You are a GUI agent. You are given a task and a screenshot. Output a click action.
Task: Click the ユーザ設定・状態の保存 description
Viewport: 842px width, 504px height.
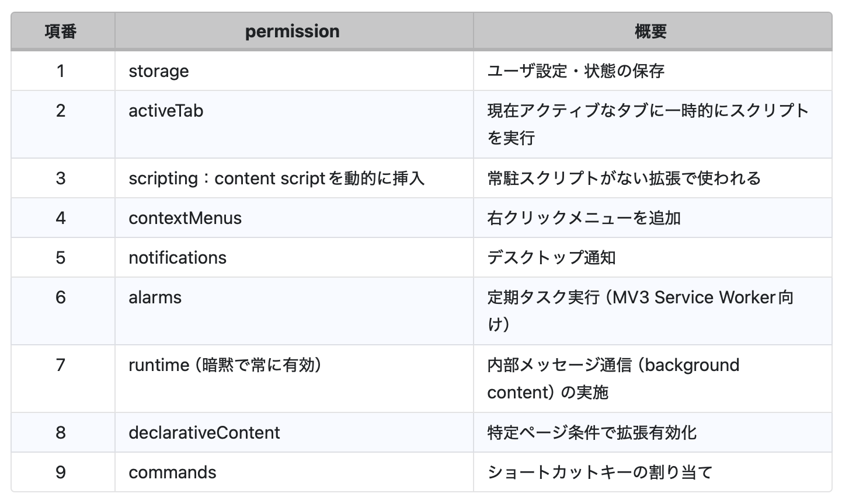tap(576, 71)
